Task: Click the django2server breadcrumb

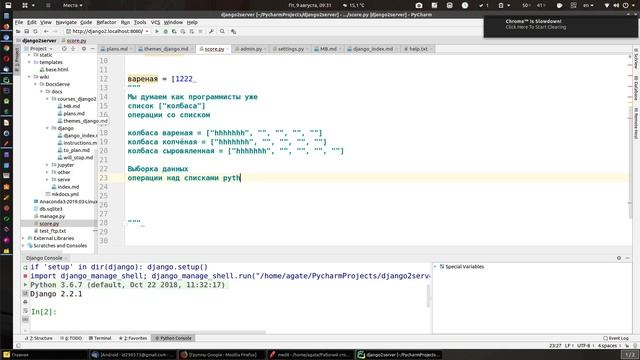Action: tap(39, 41)
